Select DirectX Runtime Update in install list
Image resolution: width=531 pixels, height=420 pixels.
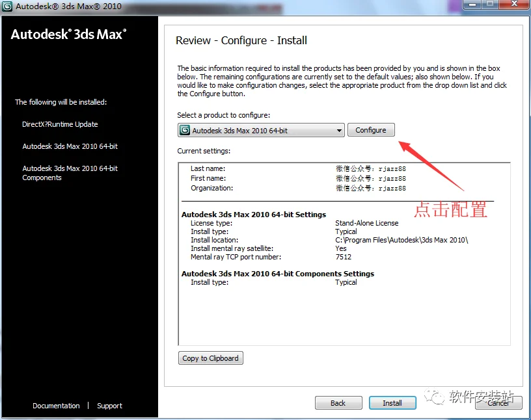(60, 124)
